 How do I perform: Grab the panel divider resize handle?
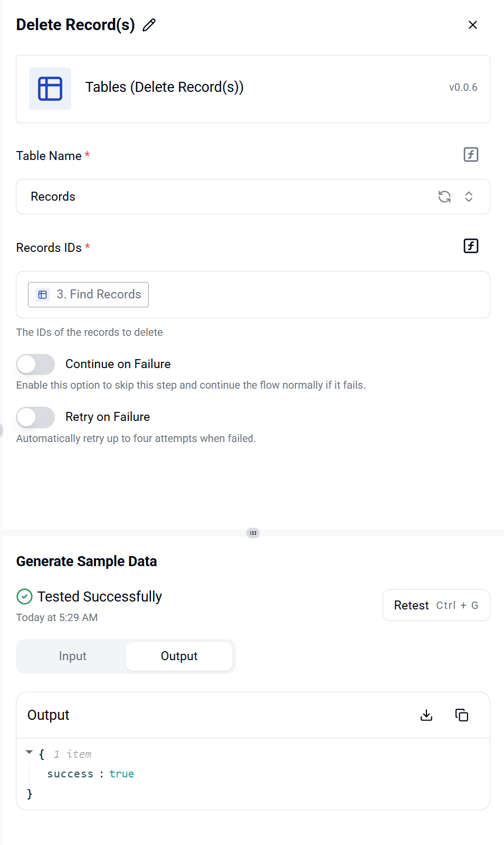[253, 533]
